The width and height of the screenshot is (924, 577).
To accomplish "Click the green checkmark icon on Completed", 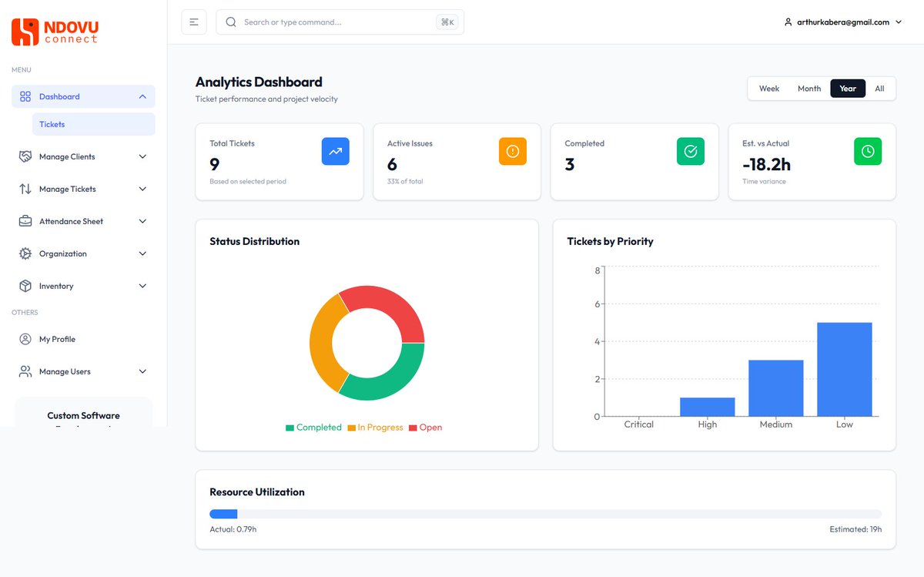I will (691, 151).
